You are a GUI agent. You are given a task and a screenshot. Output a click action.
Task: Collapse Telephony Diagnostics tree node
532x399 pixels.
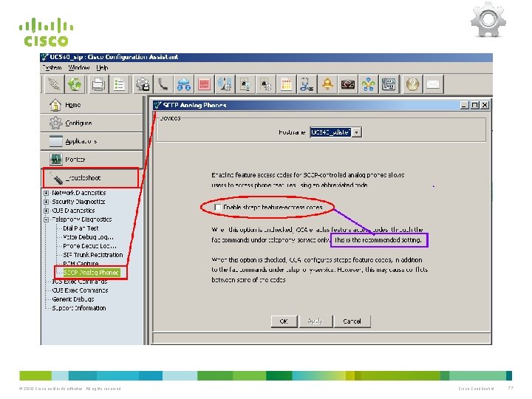[x=46, y=219]
